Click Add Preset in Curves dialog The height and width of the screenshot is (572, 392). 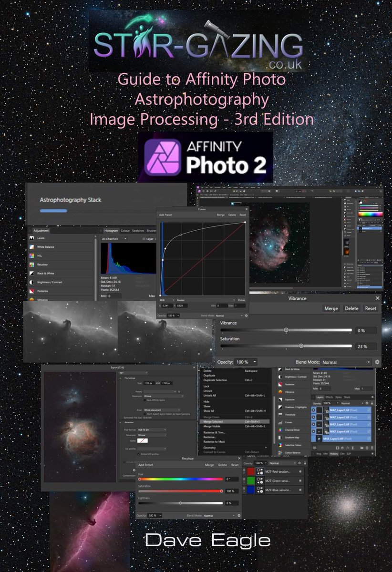pos(166,215)
